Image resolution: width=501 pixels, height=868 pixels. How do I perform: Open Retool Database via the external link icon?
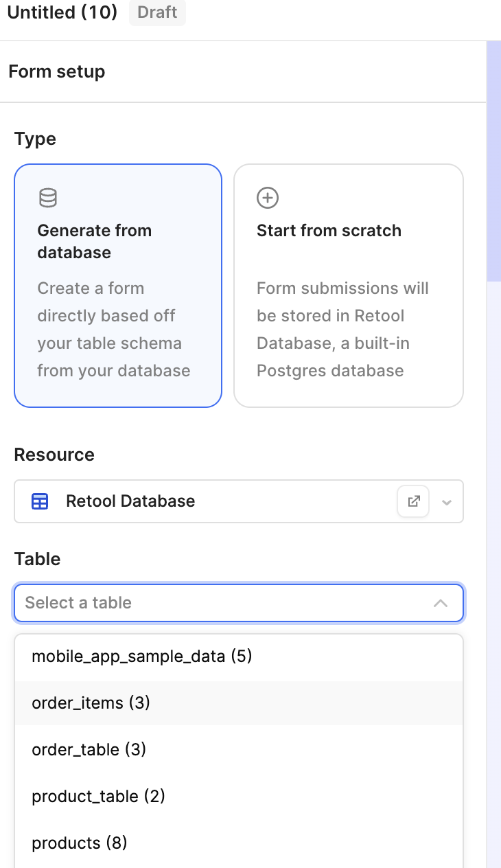click(x=413, y=501)
